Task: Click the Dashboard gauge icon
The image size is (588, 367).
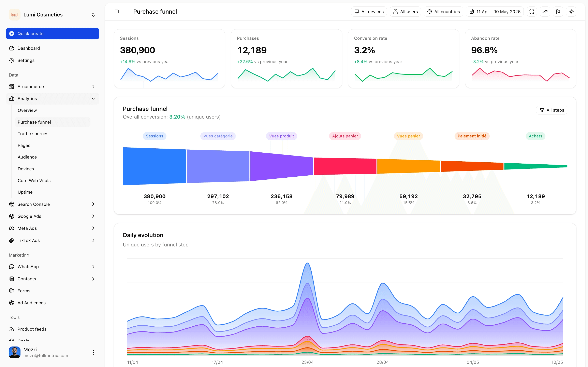Action: click(12, 48)
